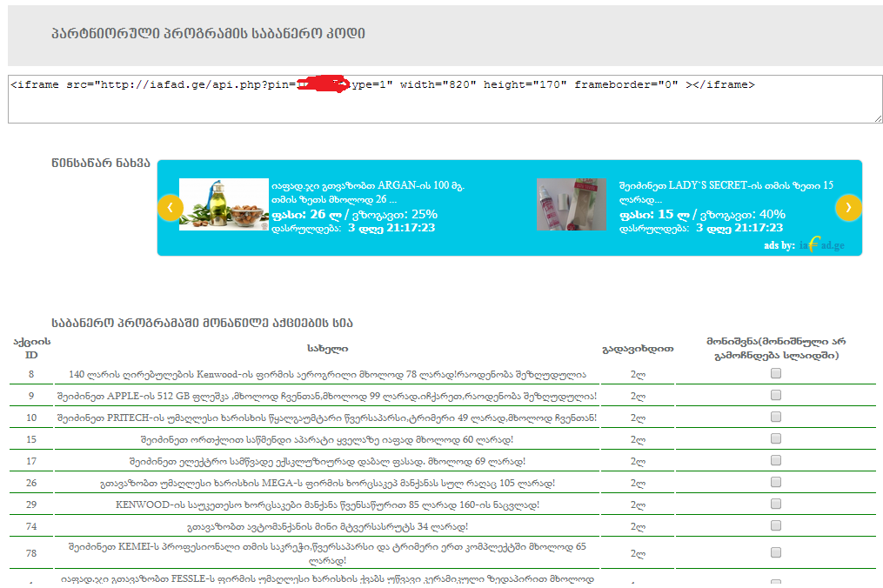
Task: Click the PRITECH-ის row name
Action: pos(327,418)
